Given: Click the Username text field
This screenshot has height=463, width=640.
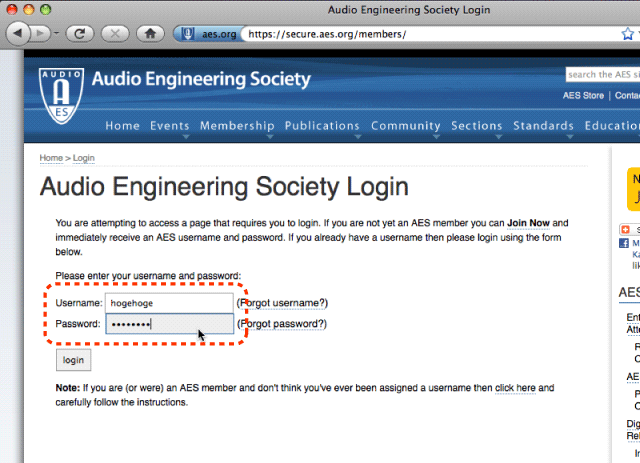Looking at the screenshot, I should click(x=169, y=303).
